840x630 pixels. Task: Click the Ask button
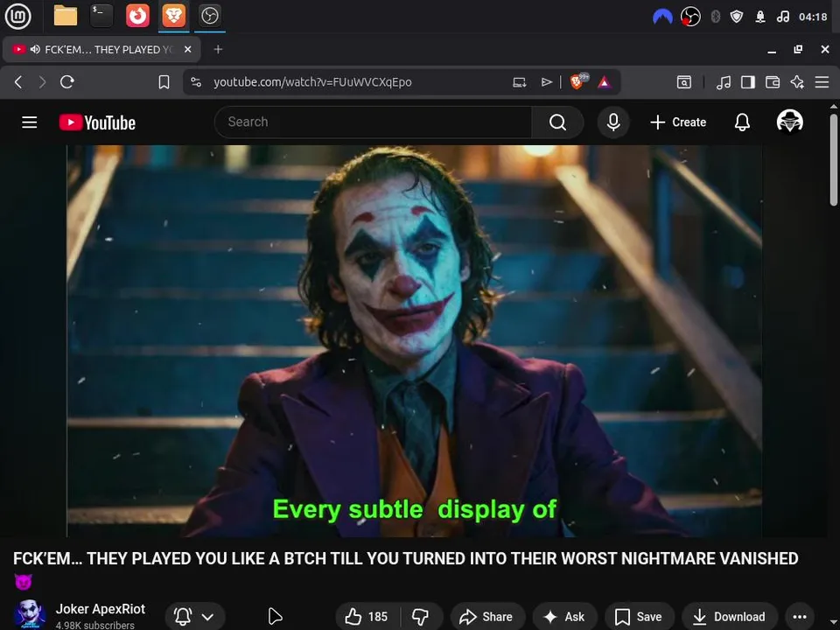click(565, 617)
